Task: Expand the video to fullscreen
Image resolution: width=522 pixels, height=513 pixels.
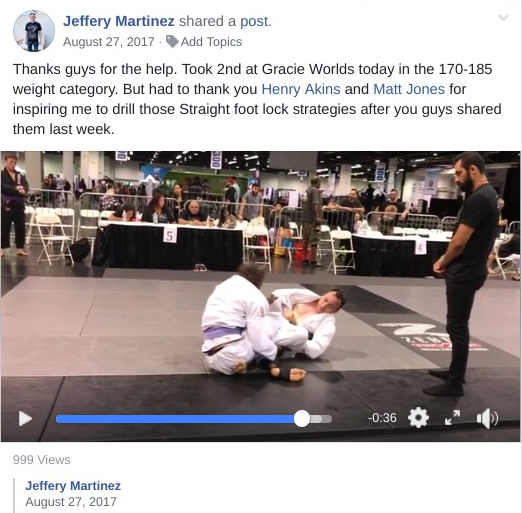Action: [x=452, y=418]
